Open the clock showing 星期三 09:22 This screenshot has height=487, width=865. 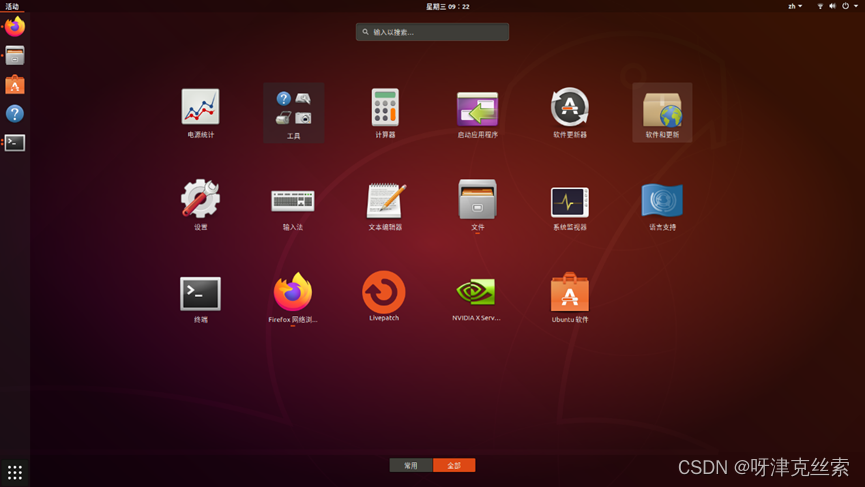tap(448, 6)
